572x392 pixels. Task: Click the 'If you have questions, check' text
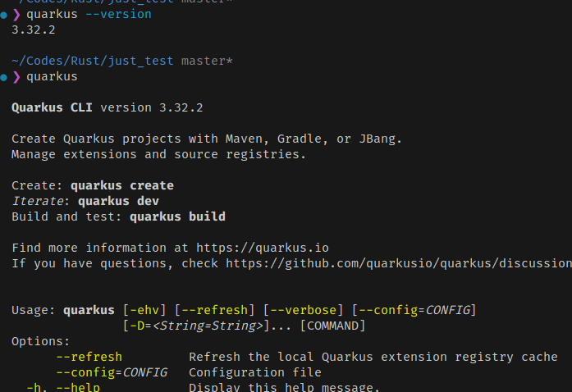pos(115,263)
